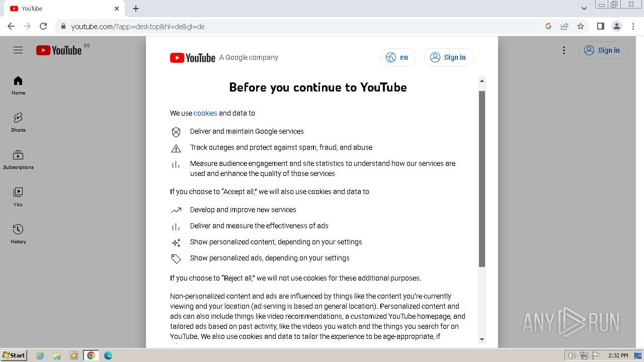Open a new browser tab
Screen dimensions: 644x362
pos(136,9)
